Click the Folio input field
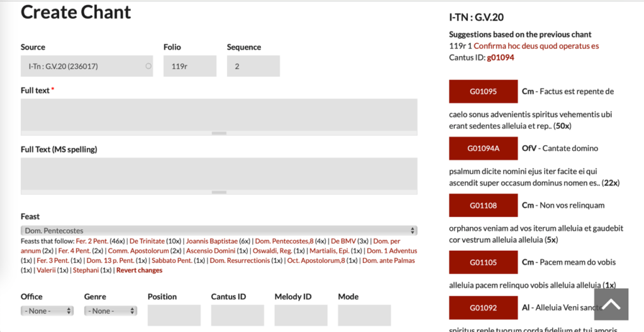The image size is (644, 332). click(x=189, y=66)
